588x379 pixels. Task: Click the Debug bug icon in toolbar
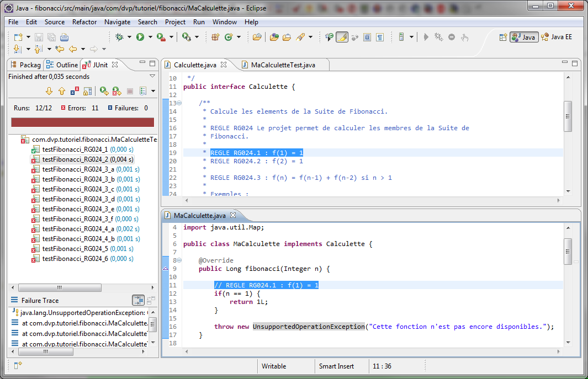coord(119,37)
